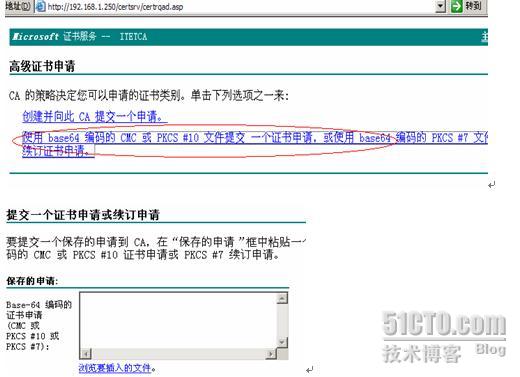Open the '浏览要插入的文件' link
Screen dimensions: 520x377
tap(115, 368)
